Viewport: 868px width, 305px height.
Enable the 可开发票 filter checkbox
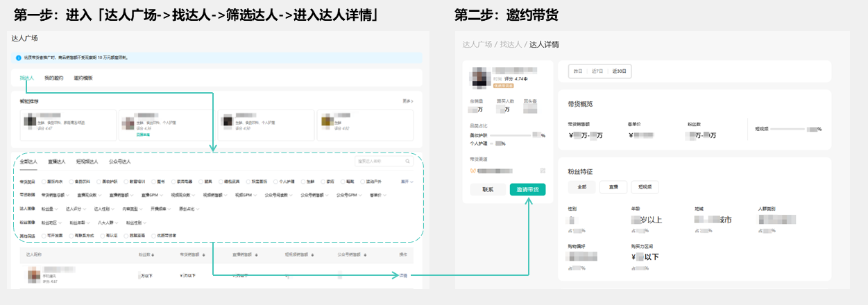pyautogui.click(x=44, y=235)
